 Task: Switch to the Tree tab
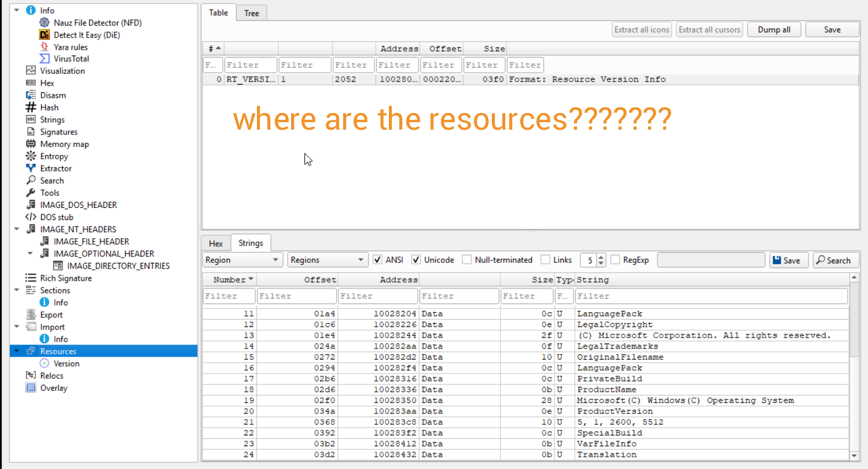[251, 12]
